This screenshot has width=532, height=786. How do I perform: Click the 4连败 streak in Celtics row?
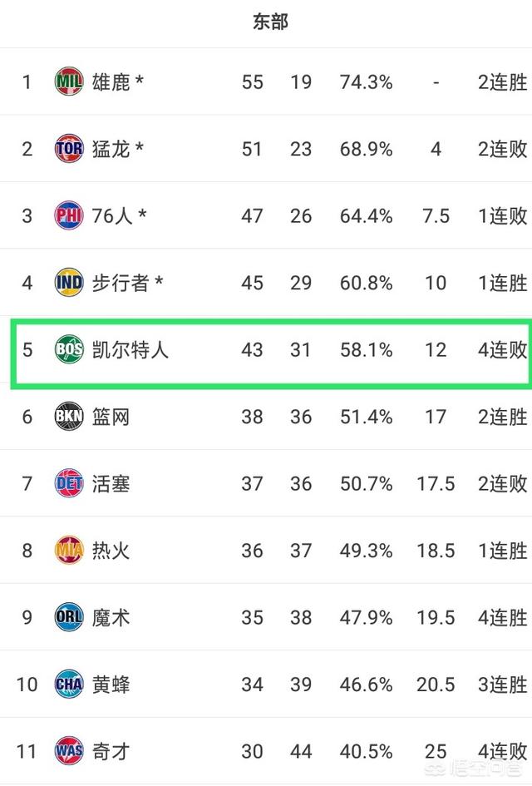(x=503, y=349)
